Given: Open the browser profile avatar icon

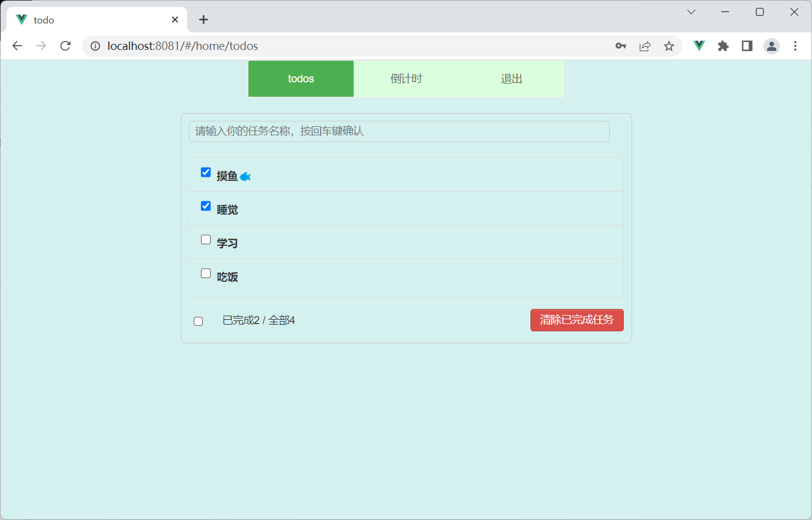Looking at the screenshot, I should 772,46.
